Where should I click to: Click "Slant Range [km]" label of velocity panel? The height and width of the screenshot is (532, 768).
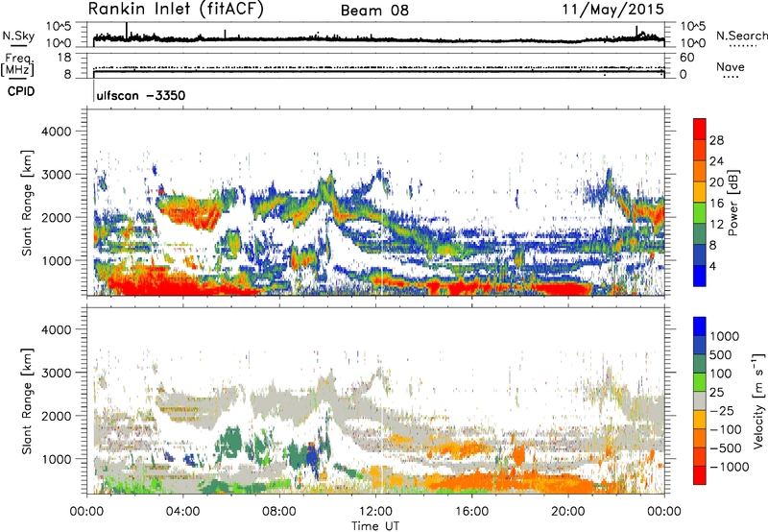pyautogui.click(x=27, y=400)
